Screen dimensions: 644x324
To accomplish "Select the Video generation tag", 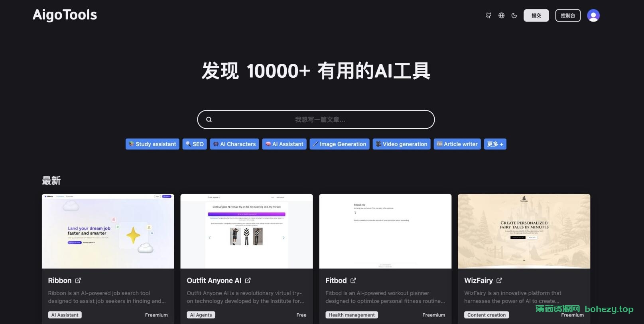I will pyautogui.click(x=402, y=144).
